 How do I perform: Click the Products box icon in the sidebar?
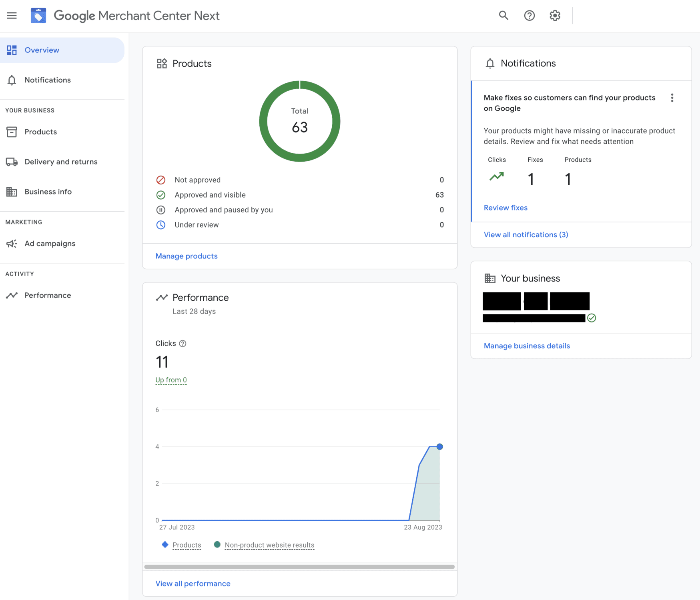(12, 132)
